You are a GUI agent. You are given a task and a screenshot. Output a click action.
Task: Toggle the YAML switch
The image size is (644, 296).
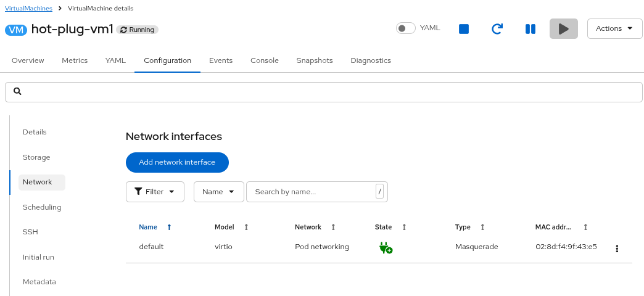coord(405,28)
